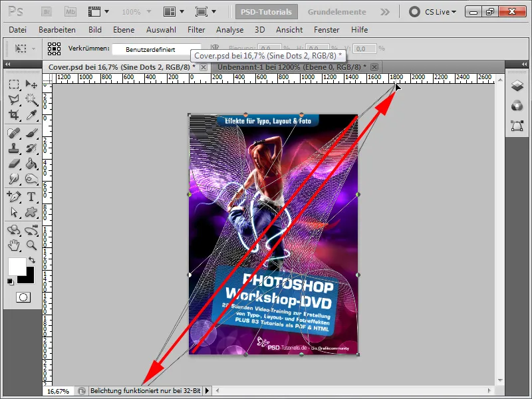Viewport: 532px width, 399px height.
Task: Close the Unbenannt-1 document tab
Action: tap(374, 67)
